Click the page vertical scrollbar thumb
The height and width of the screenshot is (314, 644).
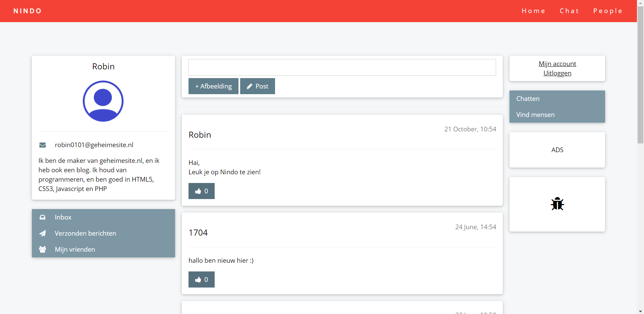point(641,75)
